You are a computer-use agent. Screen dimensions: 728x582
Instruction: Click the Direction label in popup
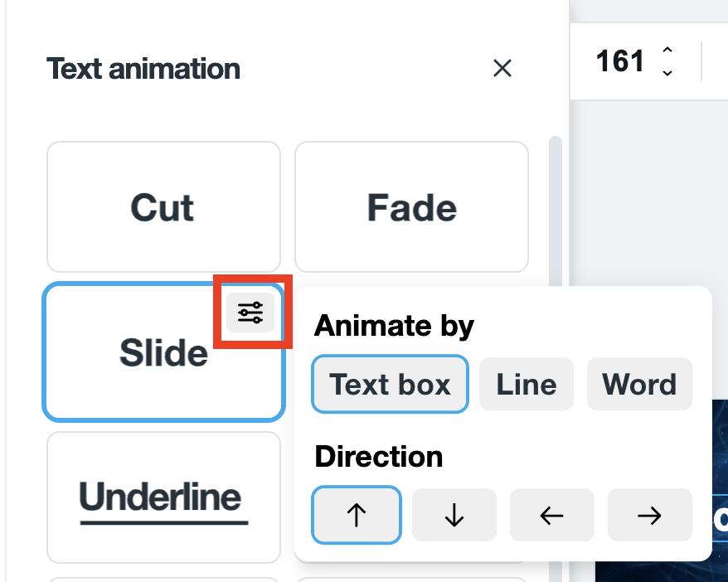(379, 457)
